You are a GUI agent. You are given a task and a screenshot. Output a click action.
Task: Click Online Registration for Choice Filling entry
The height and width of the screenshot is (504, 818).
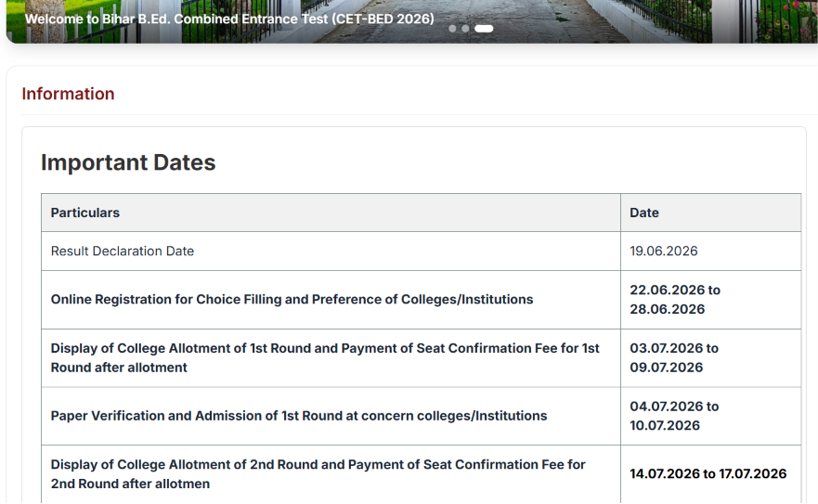pos(292,300)
